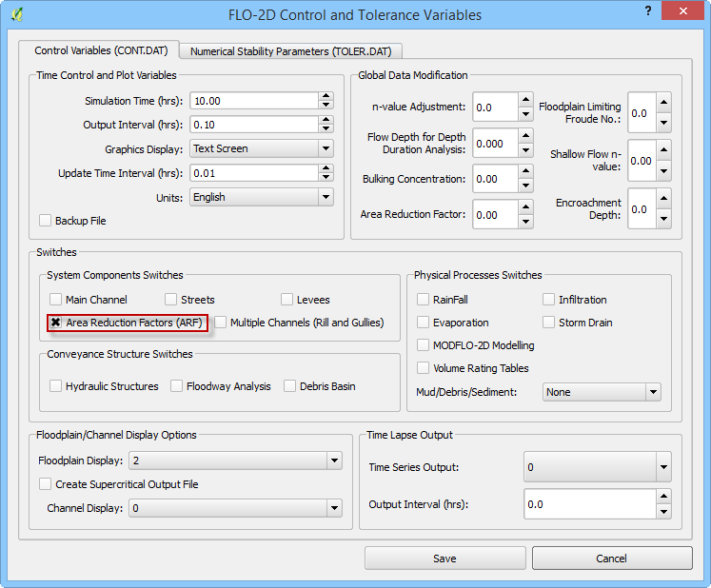Uncheck Area Reduction Factors (ARF) checkbox

point(56,323)
